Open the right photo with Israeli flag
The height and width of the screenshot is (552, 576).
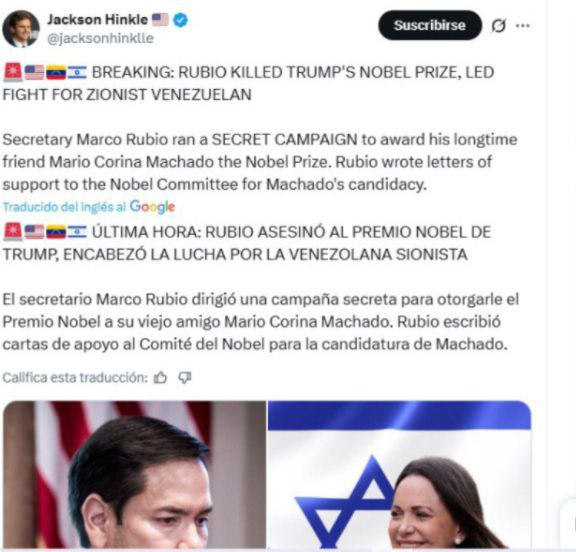(399, 475)
